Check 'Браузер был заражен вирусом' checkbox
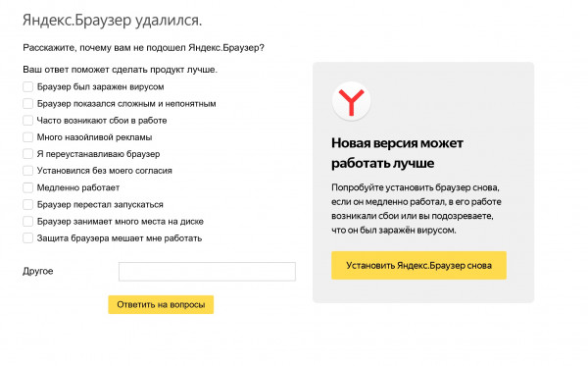588x366 pixels. [x=27, y=86]
